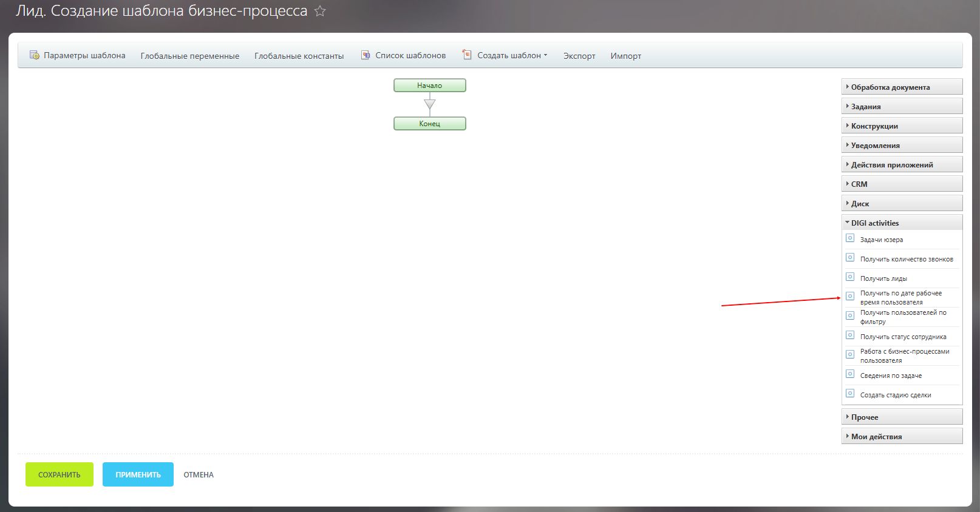This screenshot has width=980, height=512.
Task: Collapse the DIGI activities section
Action: point(902,223)
